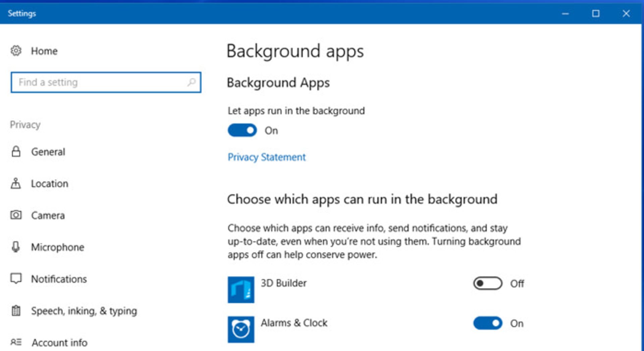Click the General lock icon
Screen dimensions: 644x351
click(x=16, y=151)
